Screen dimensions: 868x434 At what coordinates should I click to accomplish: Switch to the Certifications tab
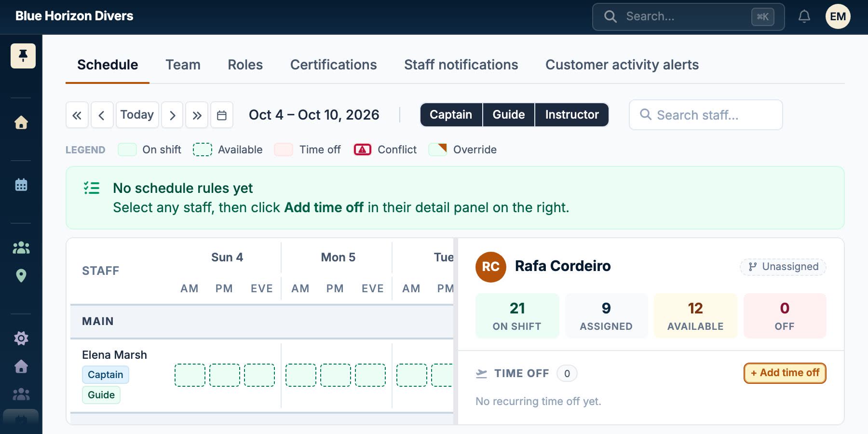(x=333, y=65)
